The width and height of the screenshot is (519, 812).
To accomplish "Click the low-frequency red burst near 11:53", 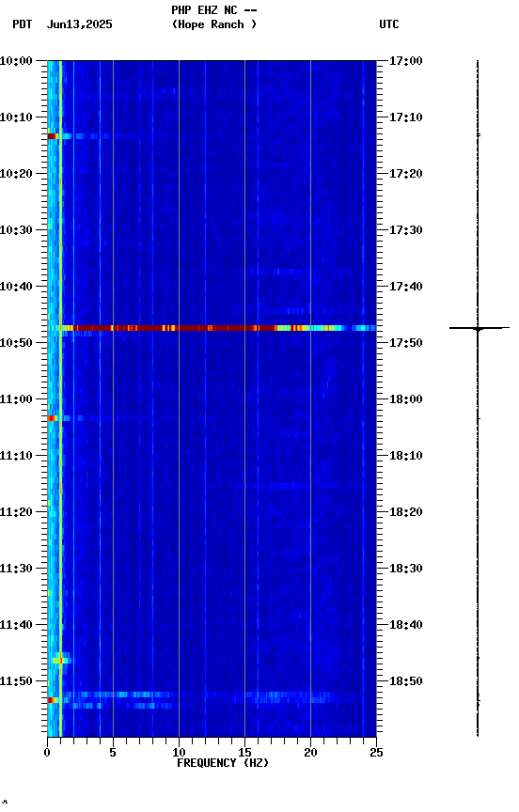I will [x=52, y=700].
